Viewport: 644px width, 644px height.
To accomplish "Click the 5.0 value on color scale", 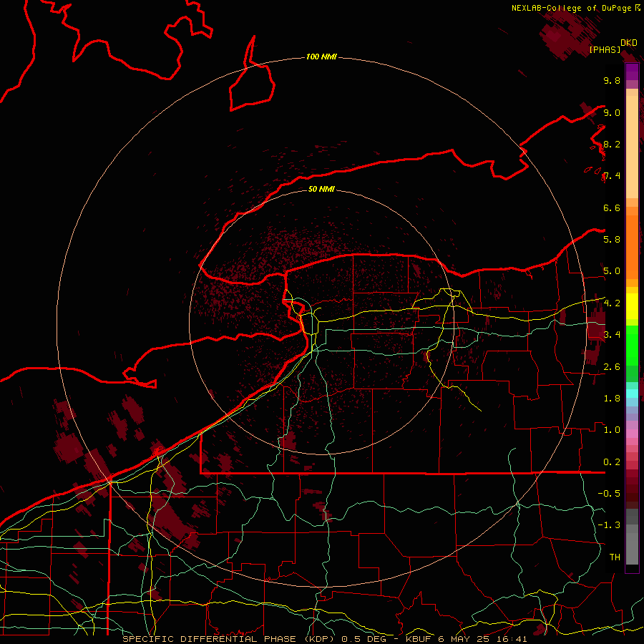I will point(612,271).
